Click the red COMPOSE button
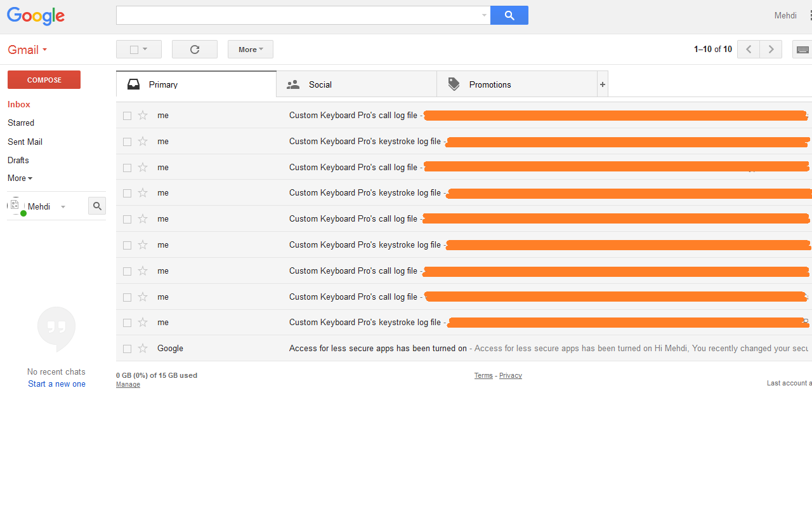Viewport: 812px width, 508px height. click(x=44, y=79)
